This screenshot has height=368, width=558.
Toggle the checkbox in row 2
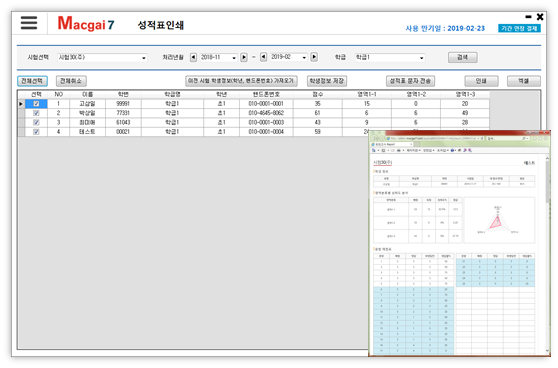36,113
